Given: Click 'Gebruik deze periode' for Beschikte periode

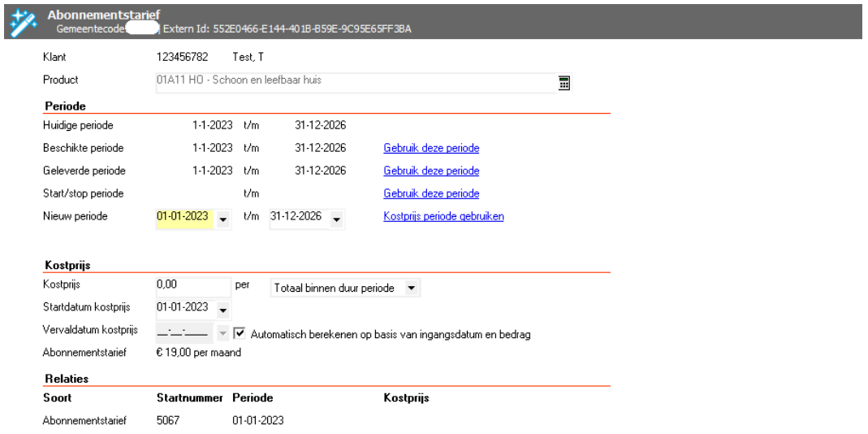Looking at the screenshot, I should point(430,148).
